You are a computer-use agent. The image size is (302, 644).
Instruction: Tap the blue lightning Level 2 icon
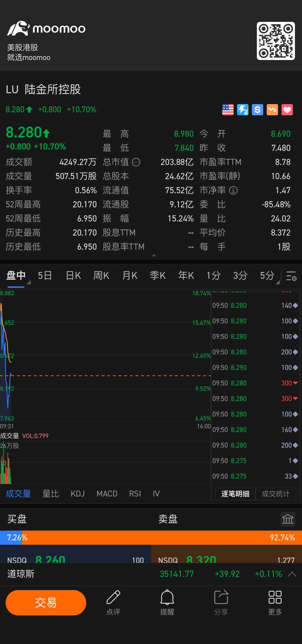point(242,110)
